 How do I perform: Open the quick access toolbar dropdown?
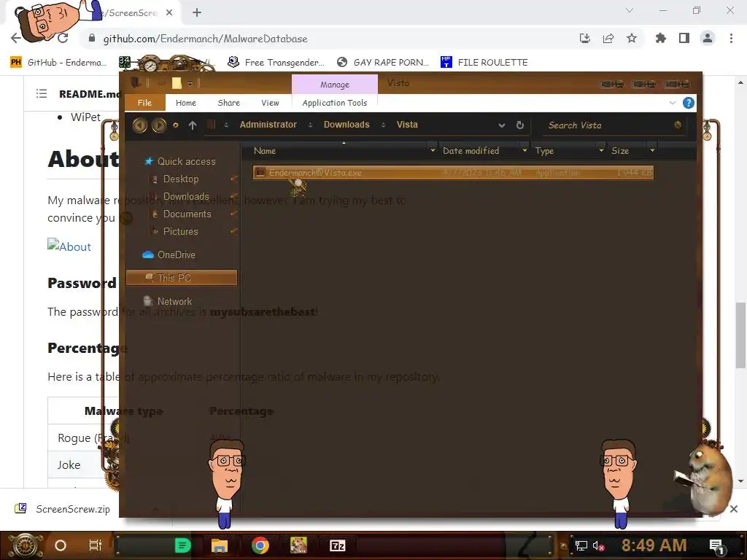pyautogui.click(x=190, y=84)
